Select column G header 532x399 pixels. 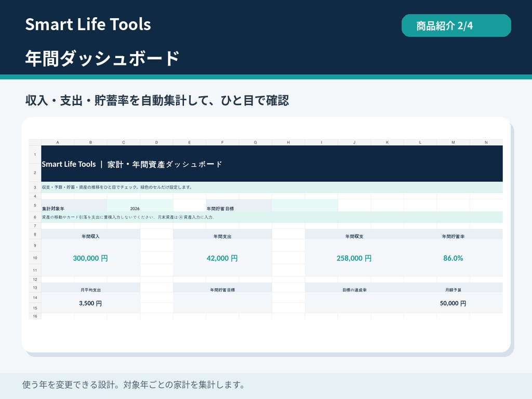[255, 142]
